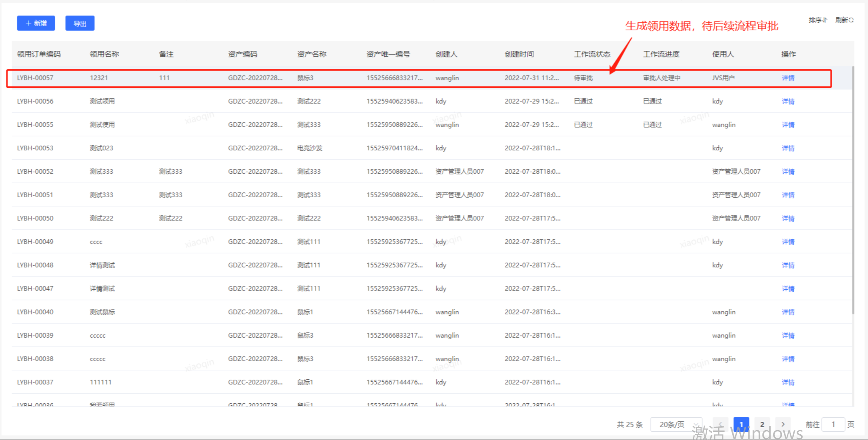Viewport: 868px width, 440px height.
Task: Click the 工作流状态 column header
Action: [x=592, y=54]
